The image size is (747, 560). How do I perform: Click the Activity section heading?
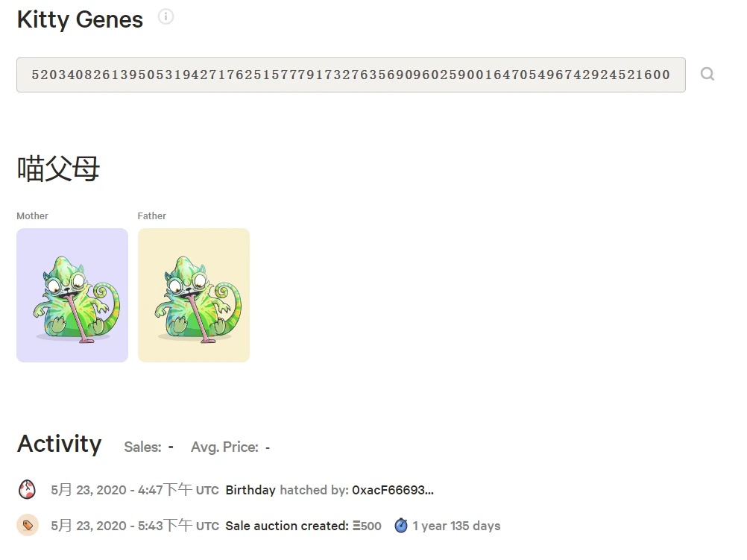tap(60, 444)
